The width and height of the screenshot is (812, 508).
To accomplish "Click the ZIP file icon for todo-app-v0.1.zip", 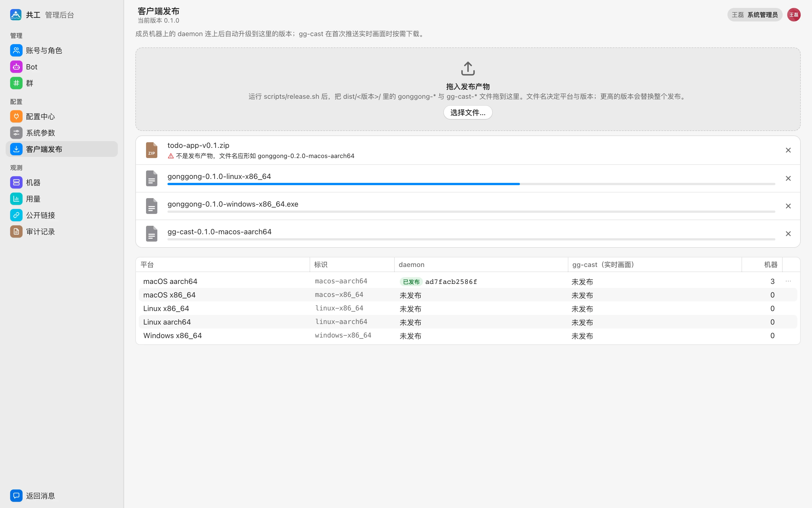I will [152, 150].
